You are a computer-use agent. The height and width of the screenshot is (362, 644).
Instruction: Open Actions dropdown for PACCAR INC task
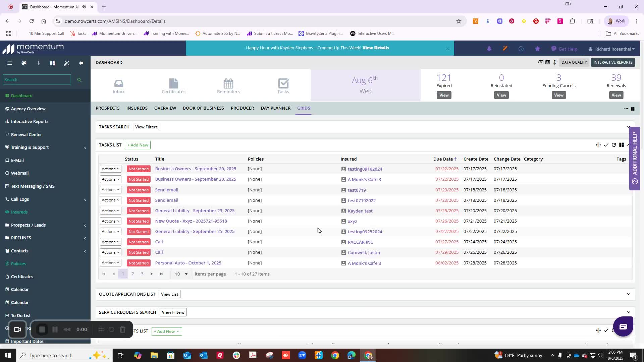[110, 242]
